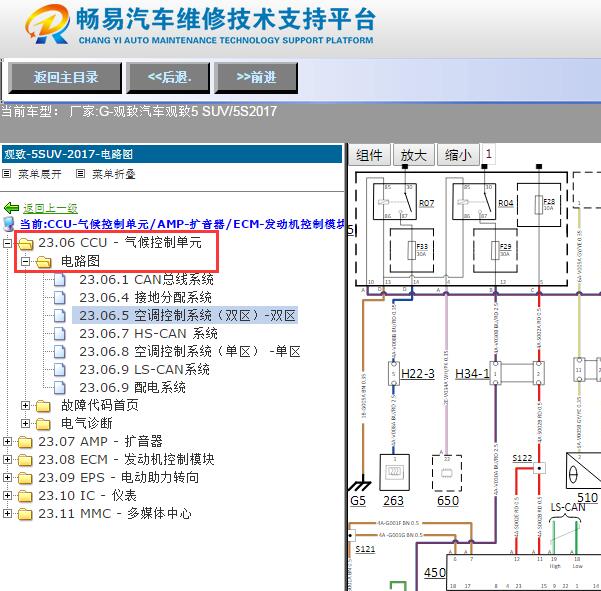Click the LS-CAN系统 document page icon

tap(59, 369)
